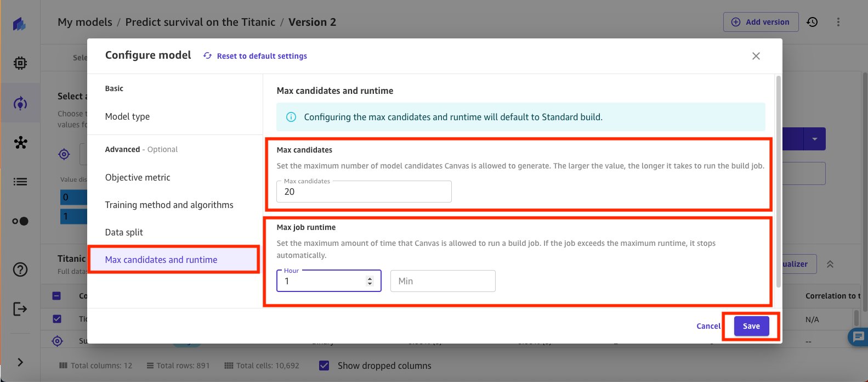
Task: Go to My models breadcrumb
Action: pos(85,23)
